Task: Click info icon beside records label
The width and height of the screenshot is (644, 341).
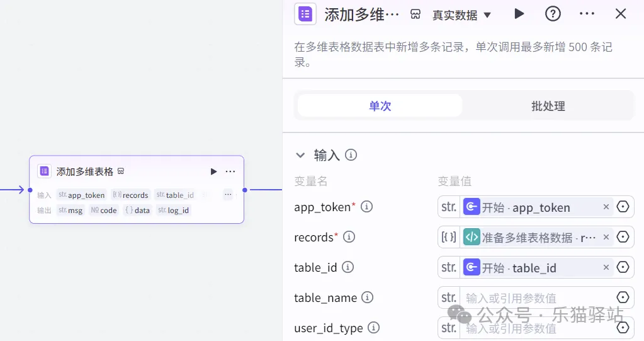Action: point(349,237)
